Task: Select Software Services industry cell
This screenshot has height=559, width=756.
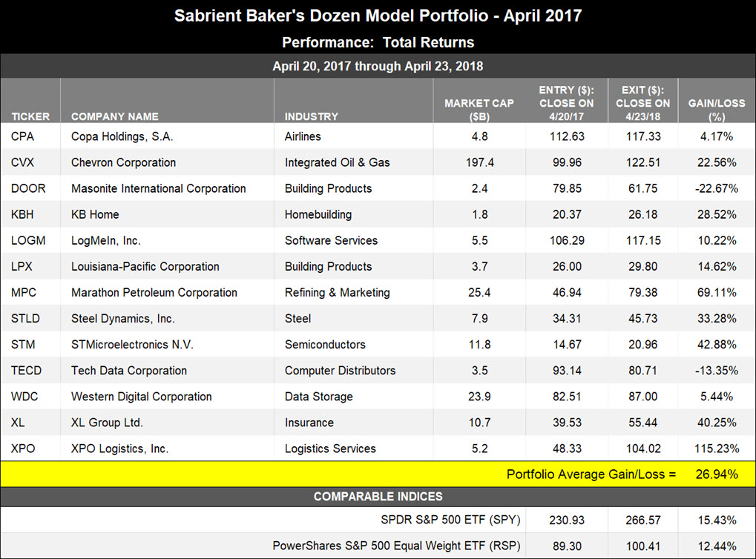Action: pyautogui.click(x=331, y=240)
